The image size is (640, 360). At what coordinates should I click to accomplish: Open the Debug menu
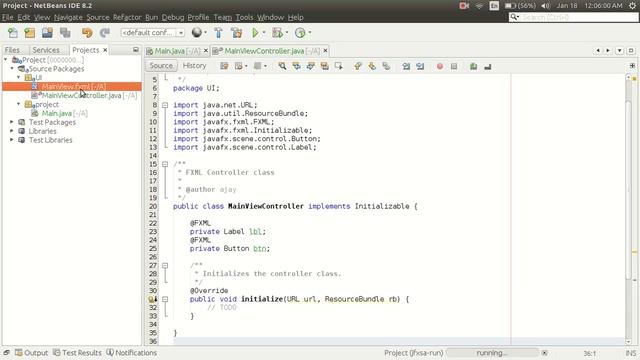(x=173, y=17)
